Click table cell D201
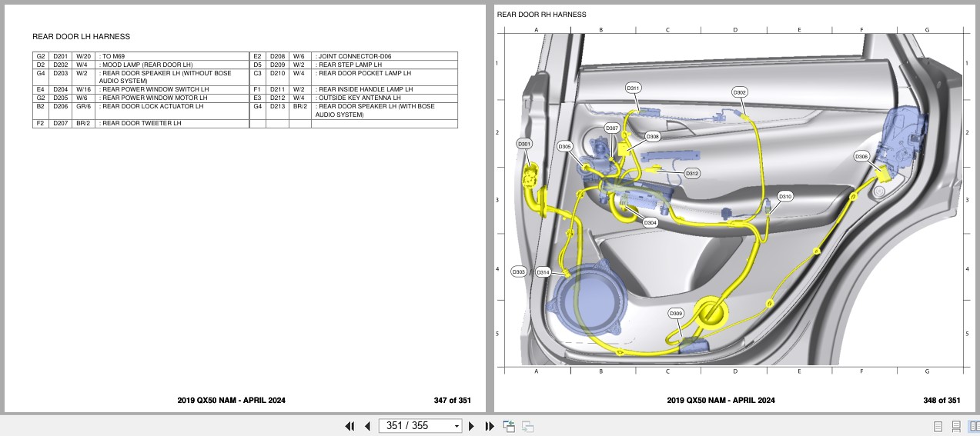 click(x=61, y=56)
